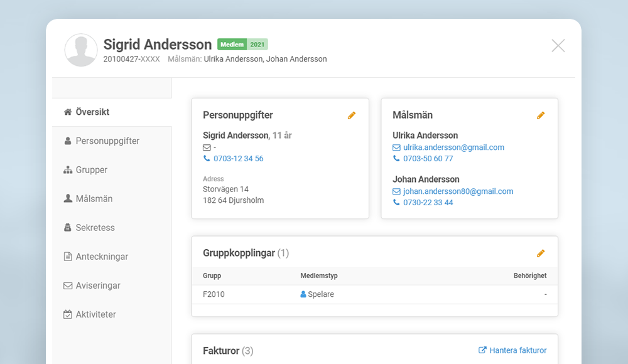Select Målsmän in the sidebar
The width and height of the screenshot is (628, 364).
(x=94, y=199)
